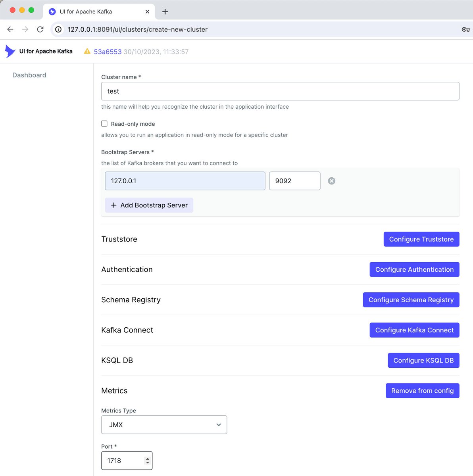Enable Read-only mode
The width and height of the screenshot is (473, 476).
coord(104,123)
